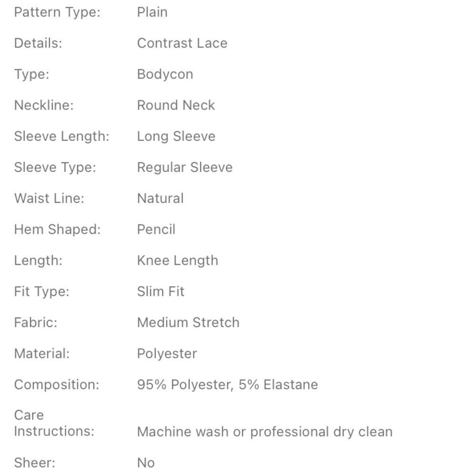
Task: Click the 'Hem Shaped:' label
Action: 57,229
